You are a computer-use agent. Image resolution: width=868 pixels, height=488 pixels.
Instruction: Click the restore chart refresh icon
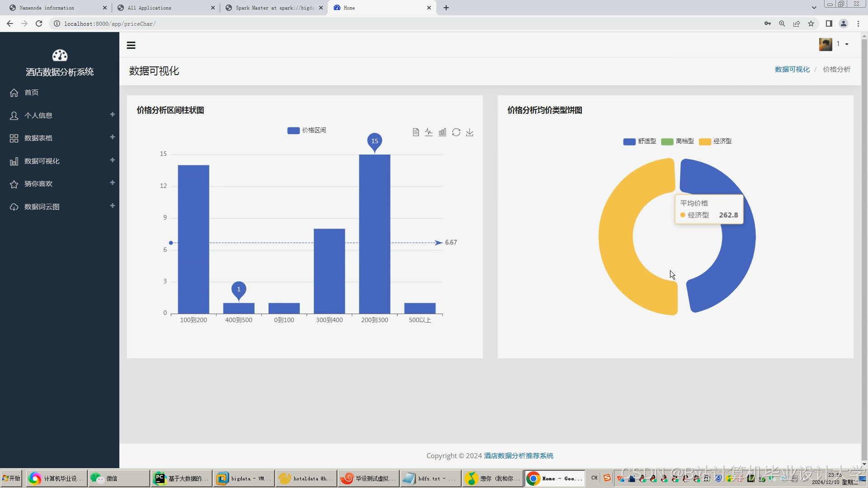tap(456, 132)
